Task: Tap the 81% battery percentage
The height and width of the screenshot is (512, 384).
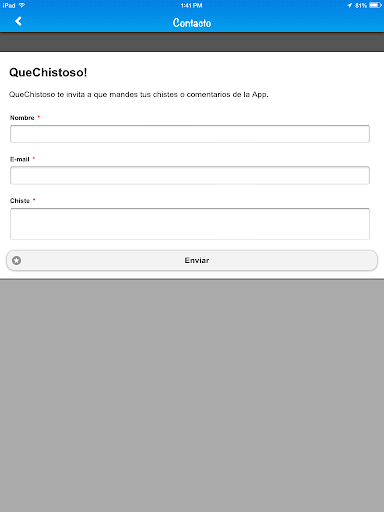Action: click(x=361, y=5)
